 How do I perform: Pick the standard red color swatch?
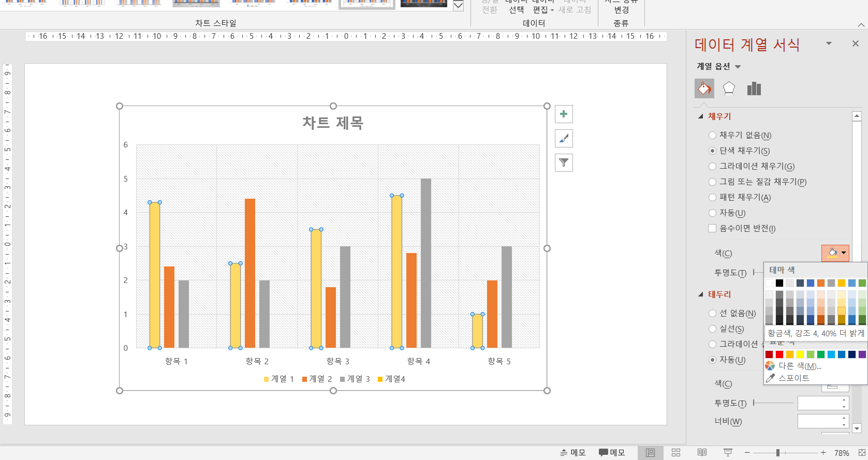pos(779,354)
